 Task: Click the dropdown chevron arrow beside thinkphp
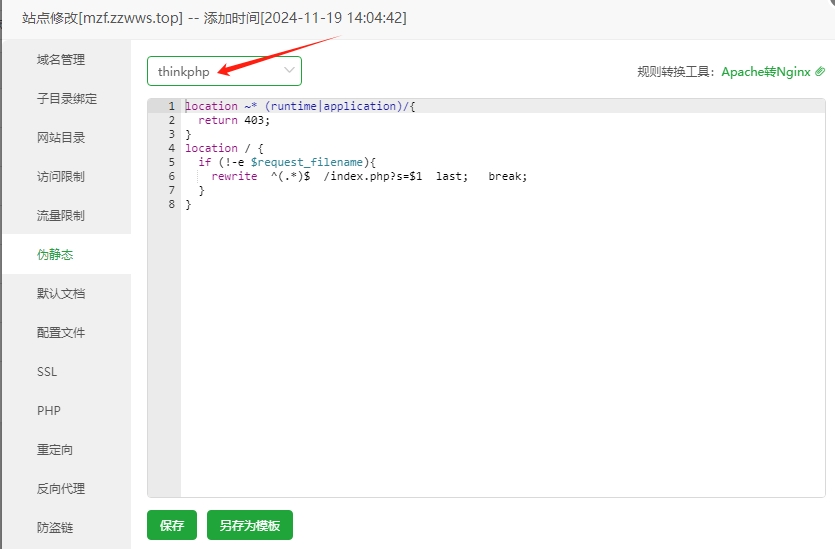289,70
